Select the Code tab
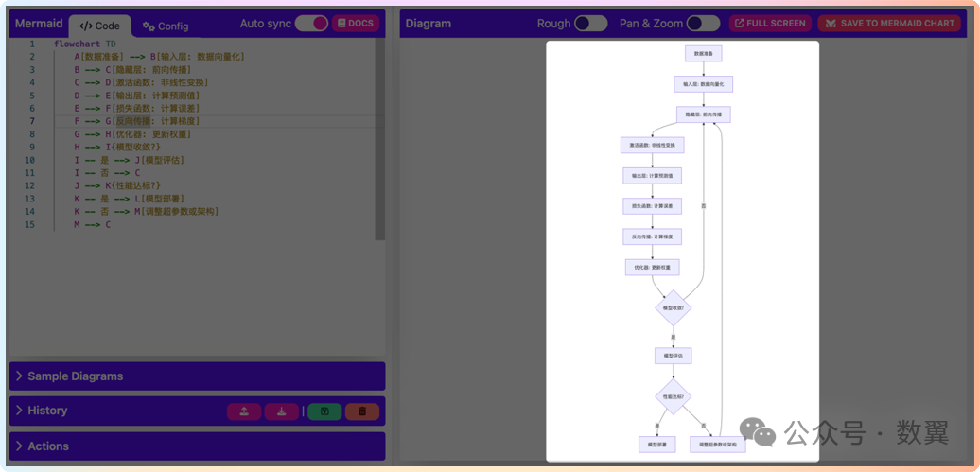This screenshot has width=980, height=472. pos(100,26)
